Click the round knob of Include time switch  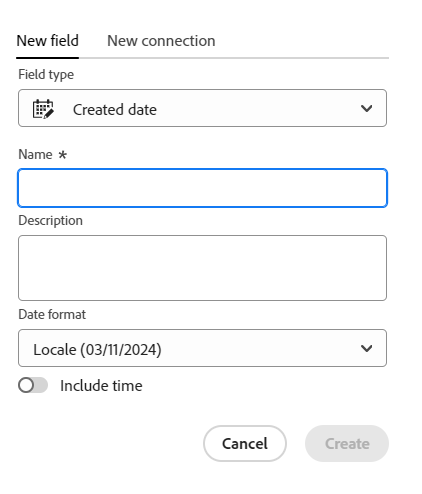(26, 385)
